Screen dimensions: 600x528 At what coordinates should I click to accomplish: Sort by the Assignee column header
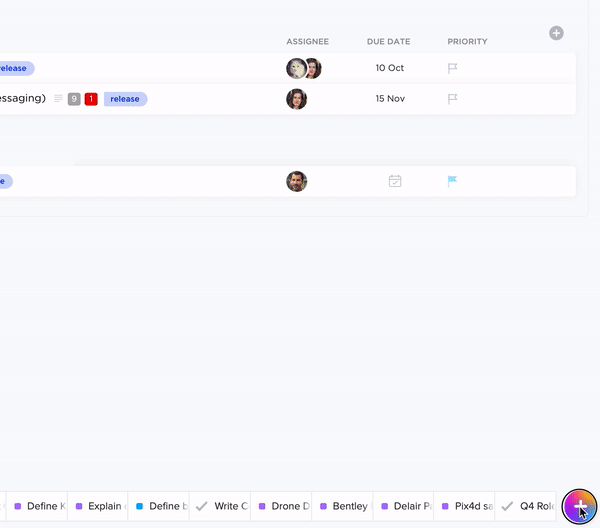307,42
